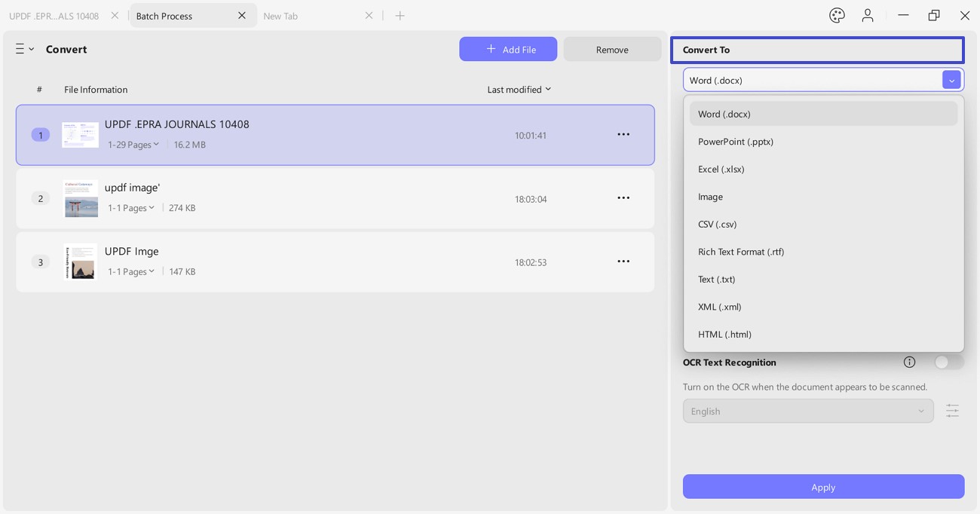Click the Add File button
Image resolution: width=980 pixels, height=514 pixels.
pyautogui.click(x=508, y=50)
